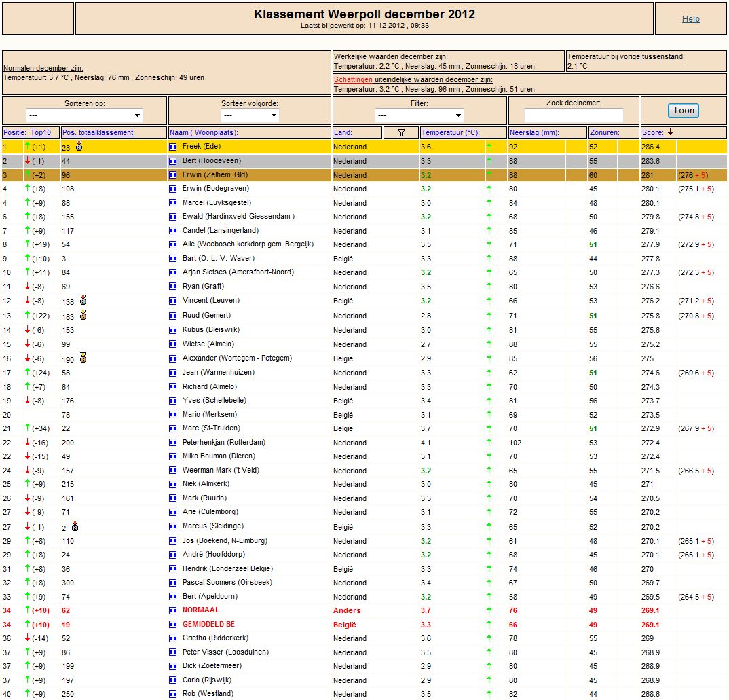Click the blue info icon next to Freek (Ede)
Image resolution: width=729 pixels, height=700 pixels.
pyautogui.click(x=172, y=147)
